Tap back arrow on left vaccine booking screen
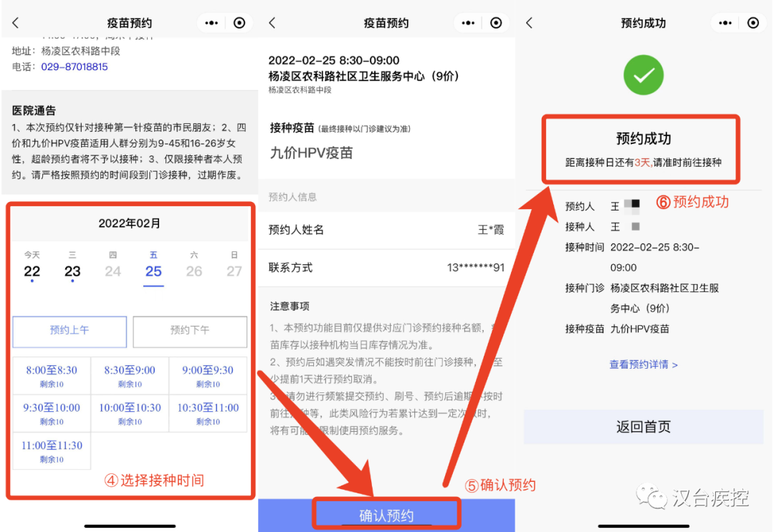774x532 pixels. (x=16, y=23)
